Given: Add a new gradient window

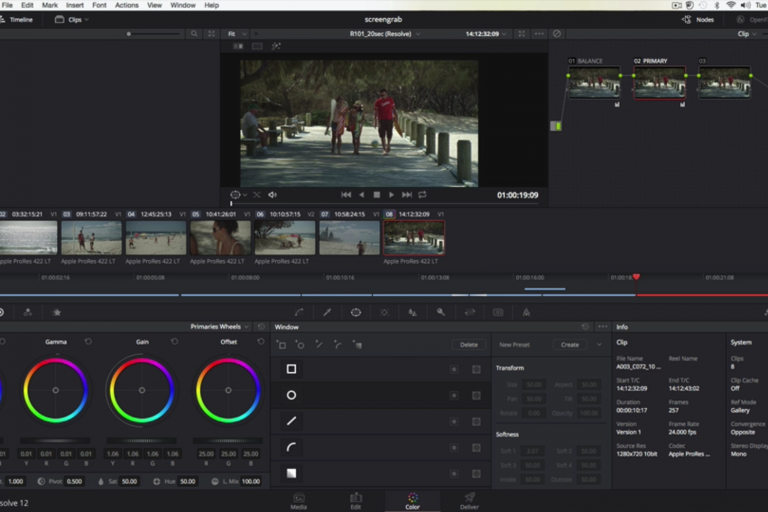Looking at the screenshot, I should point(357,345).
